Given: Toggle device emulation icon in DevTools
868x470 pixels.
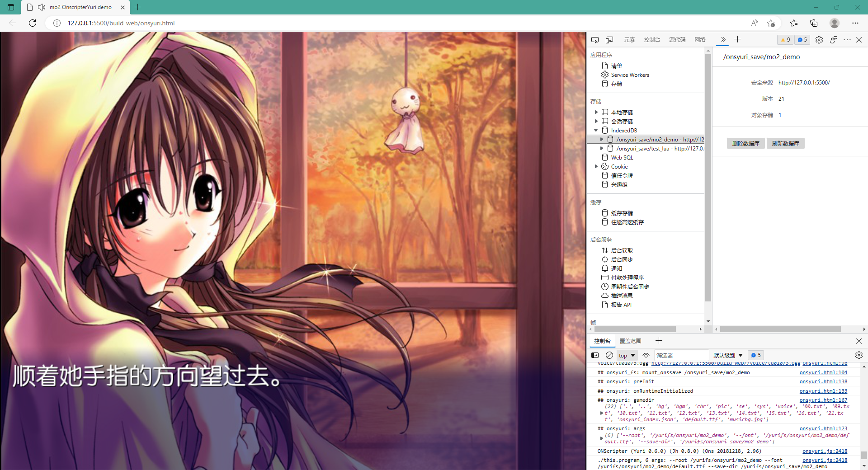Looking at the screenshot, I should 609,40.
